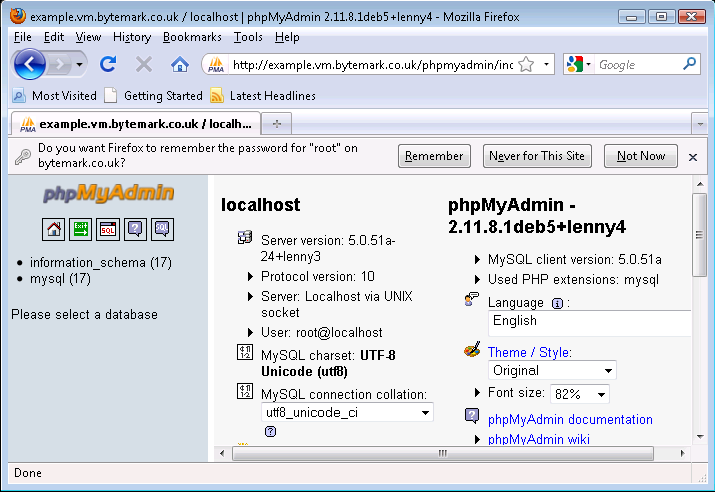Click the PMA site identity icon in address bar

pyautogui.click(x=216, y=64)
